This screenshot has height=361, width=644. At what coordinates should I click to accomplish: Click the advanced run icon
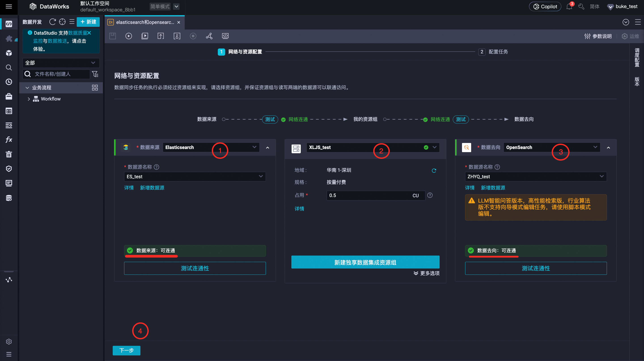point(145,36)
